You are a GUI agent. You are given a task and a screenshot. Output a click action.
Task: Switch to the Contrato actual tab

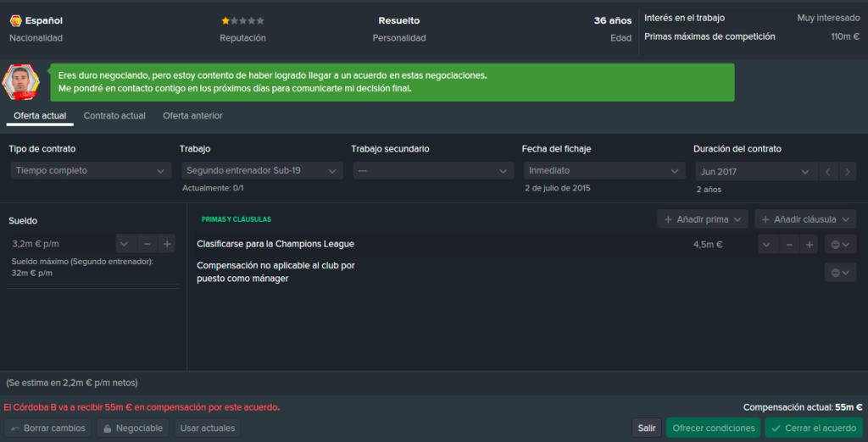pyautogui.click(x=114, y=116)
